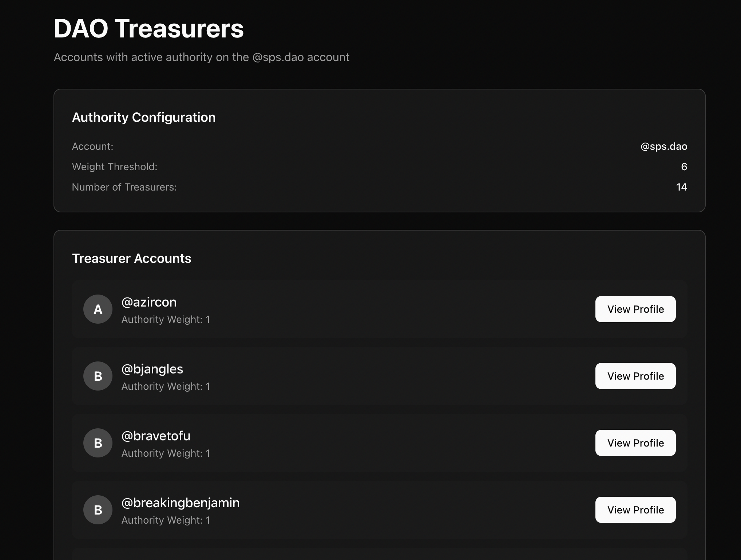741x560 pixels.
Task: Open the @bjangles View Profile button
Action: 635,376
